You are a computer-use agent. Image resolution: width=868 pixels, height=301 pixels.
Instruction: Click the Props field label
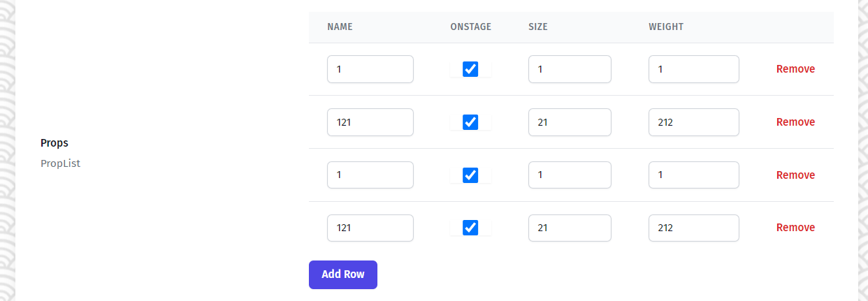tap(55, 142)
